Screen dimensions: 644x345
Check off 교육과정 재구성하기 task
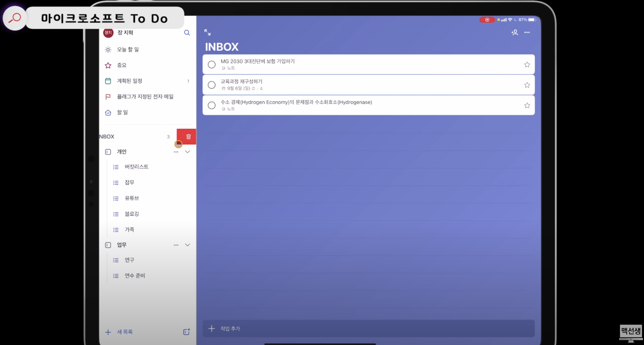(x=212, y=85)
